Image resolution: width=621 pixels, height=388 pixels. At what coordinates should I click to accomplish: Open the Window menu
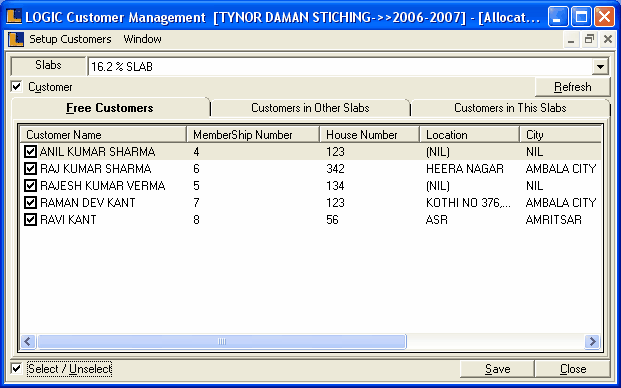tap(142, 39)
